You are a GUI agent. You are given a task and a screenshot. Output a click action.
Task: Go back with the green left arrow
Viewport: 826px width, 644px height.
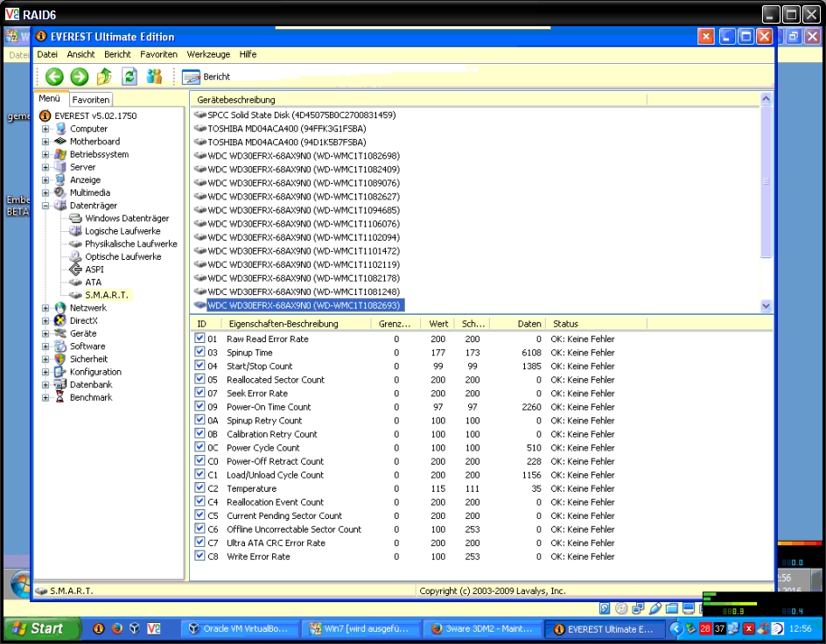tap(54, 77)
